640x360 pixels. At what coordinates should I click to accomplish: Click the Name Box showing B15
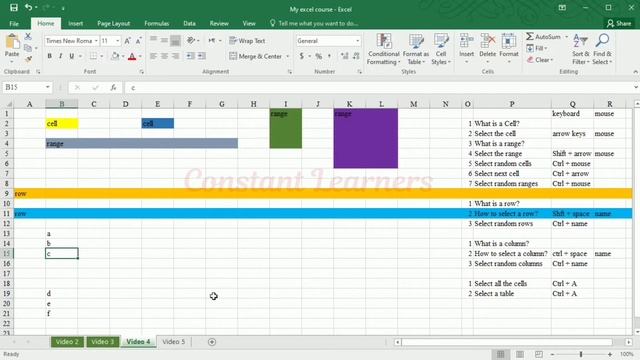pos(24,87)
